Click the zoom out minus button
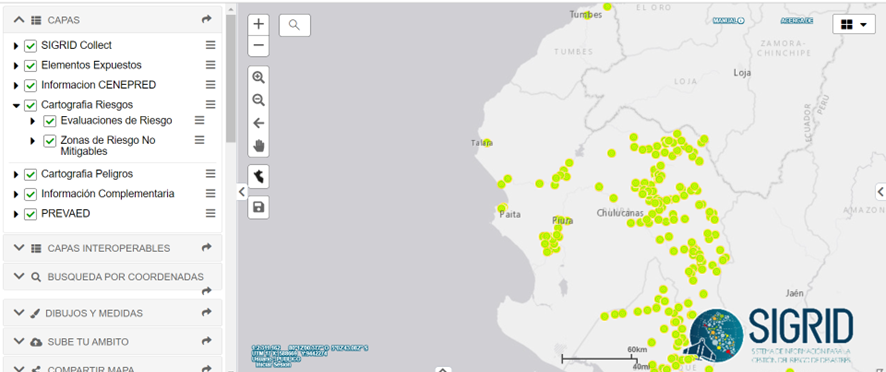 259,45
